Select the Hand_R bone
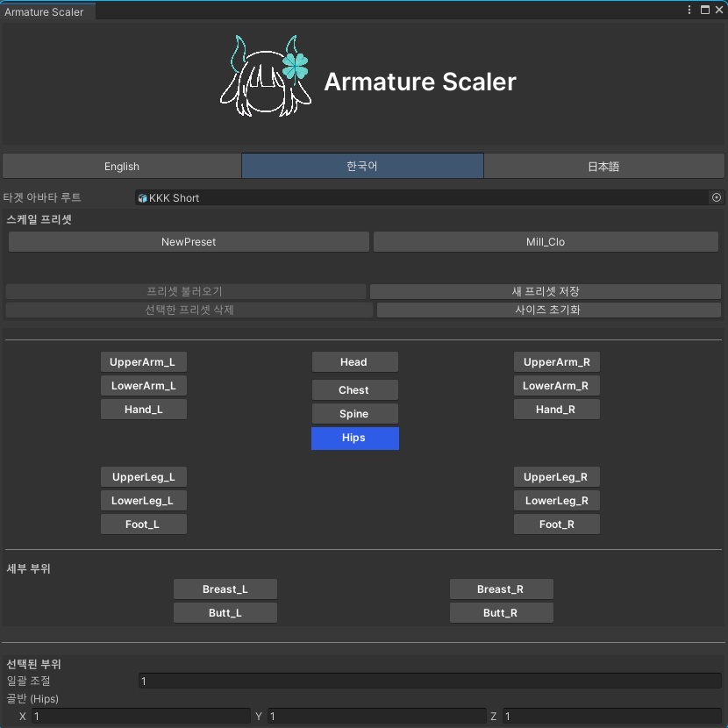The width and height of the screenshot is (728, 728). tap(556, 409)
